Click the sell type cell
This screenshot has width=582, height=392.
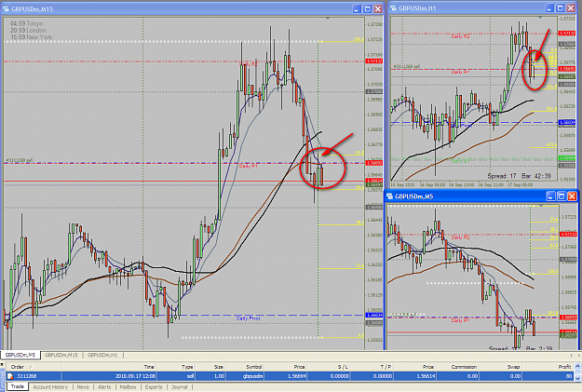pyautogui.click(x=190, y=376)
